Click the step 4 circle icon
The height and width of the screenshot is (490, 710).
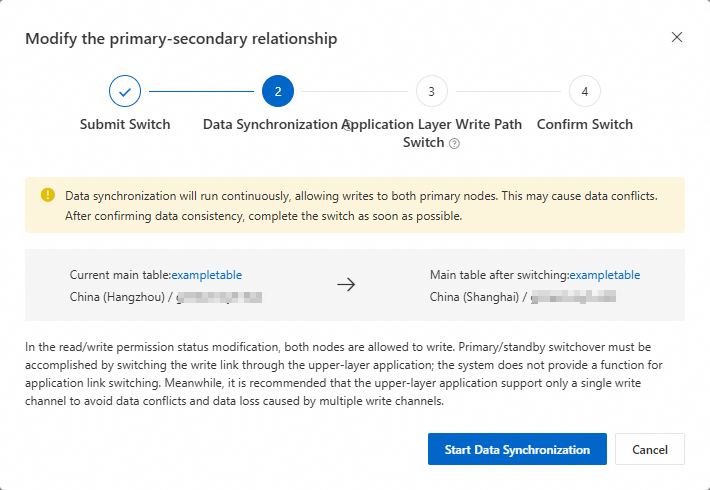(584, 92)
